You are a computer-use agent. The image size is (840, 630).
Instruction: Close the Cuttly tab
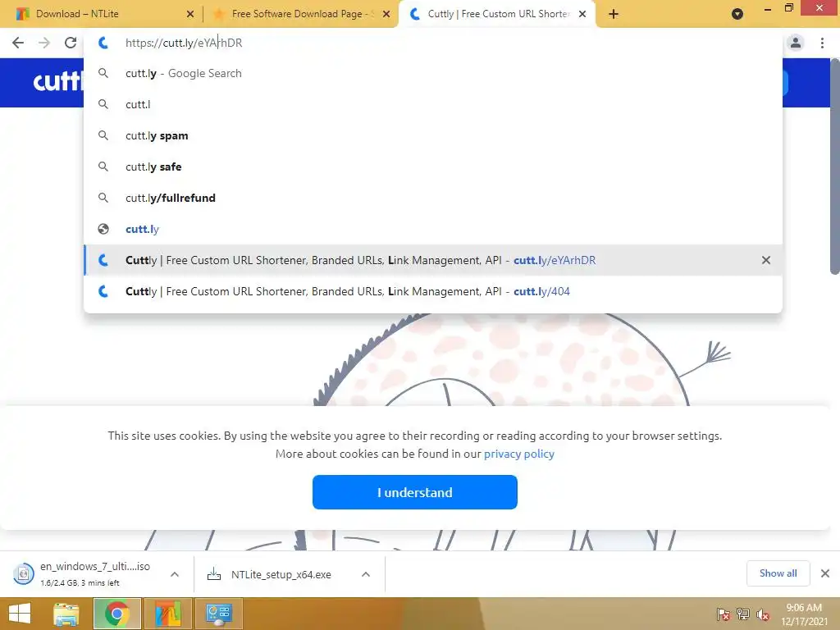582,14
